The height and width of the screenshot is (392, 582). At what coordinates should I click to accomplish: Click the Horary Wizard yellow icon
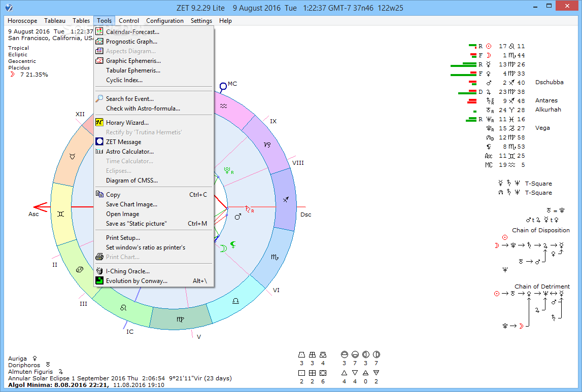coord(99,122)
